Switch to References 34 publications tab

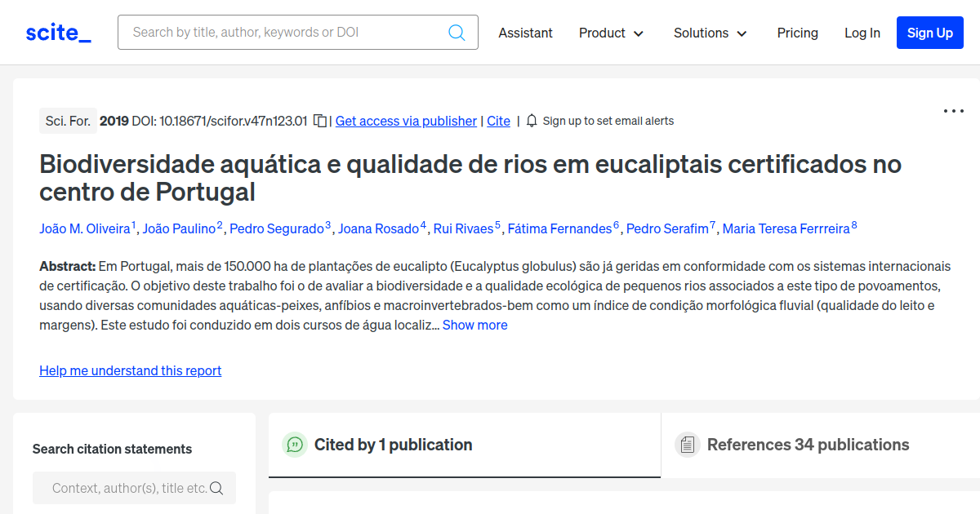[x=821, y=445]
